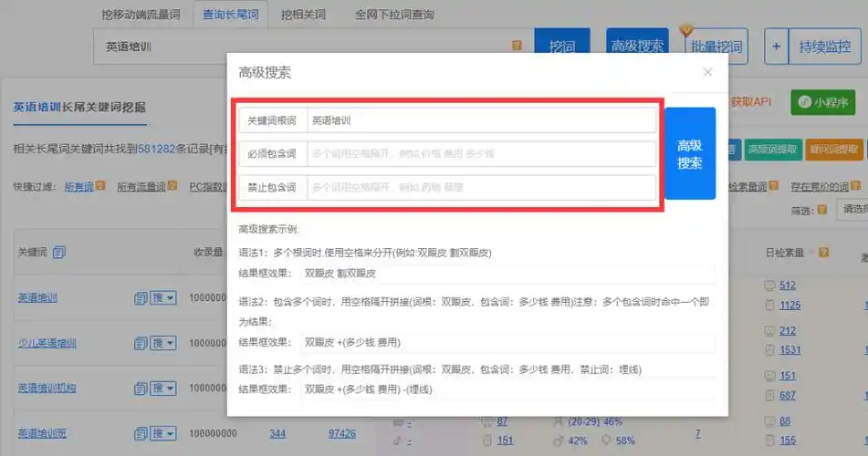This screenshot has height=456, width=868.
Task: Click the 持续监控 button
Action: (x=824, y=47)
